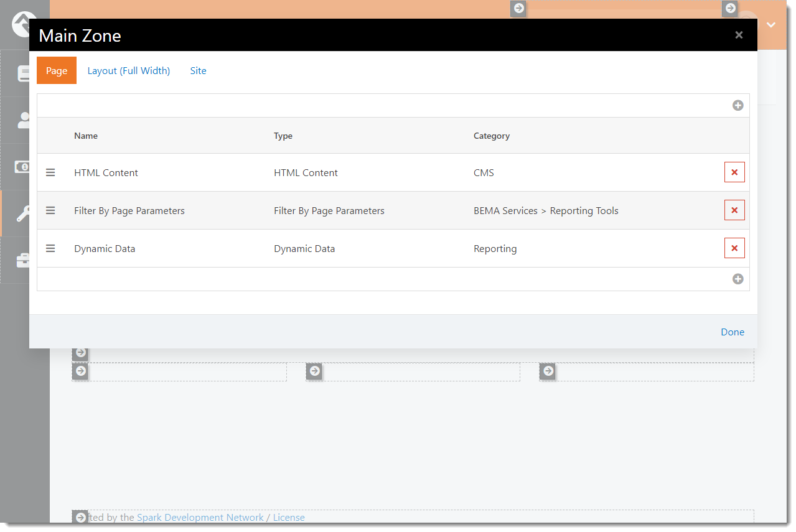Viewport: 796px width, 532px height.
Task: Delete the Dynamic Data block
Action: point(734,248)
